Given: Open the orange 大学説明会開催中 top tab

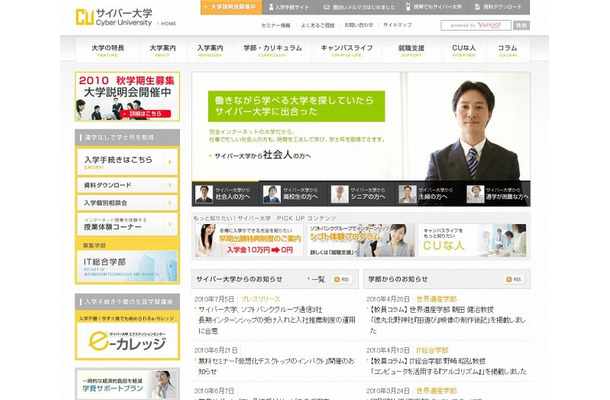Looking at the screenshot, I should [x=231, y=7].
